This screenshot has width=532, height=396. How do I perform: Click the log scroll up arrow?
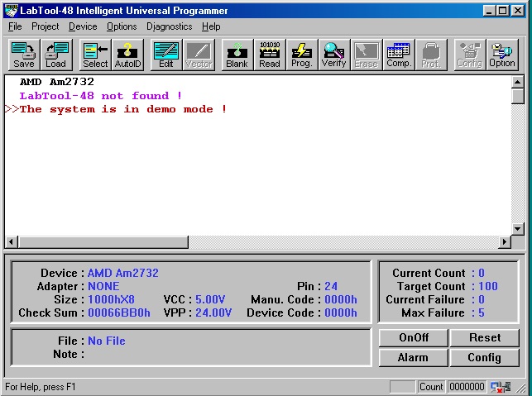pos(517,82)
